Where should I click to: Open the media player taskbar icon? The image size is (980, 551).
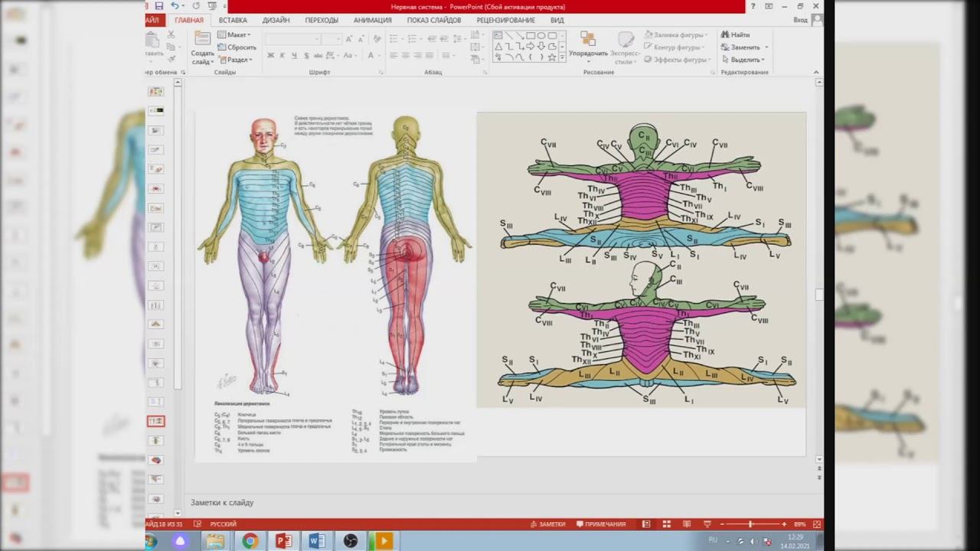coord(384,542)
